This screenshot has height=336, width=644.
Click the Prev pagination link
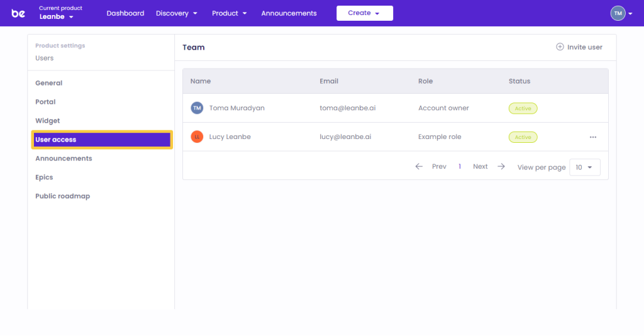tap(439, 167)
